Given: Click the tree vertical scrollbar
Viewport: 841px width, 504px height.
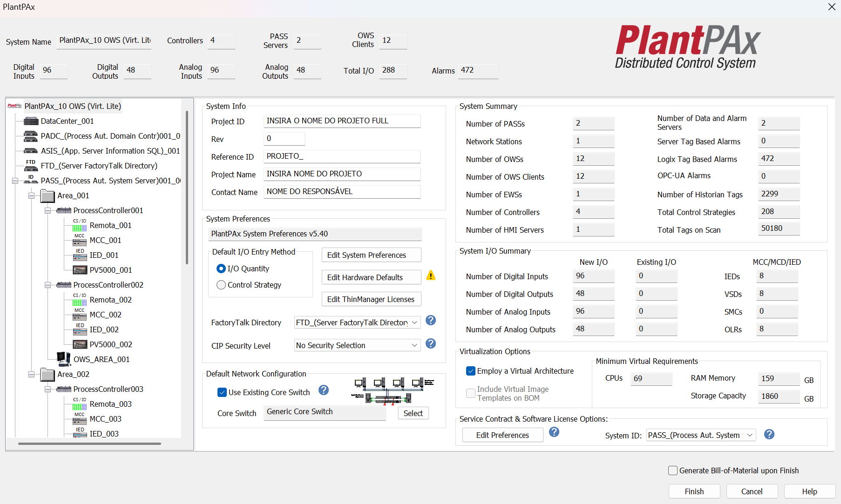Looking at the screenshot, I should (x=187, y=188).
